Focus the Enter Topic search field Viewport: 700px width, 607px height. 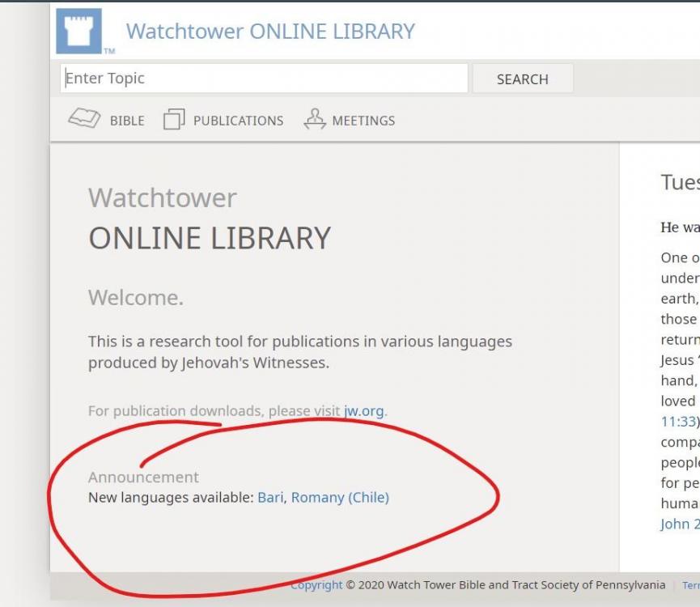[264, 79]
